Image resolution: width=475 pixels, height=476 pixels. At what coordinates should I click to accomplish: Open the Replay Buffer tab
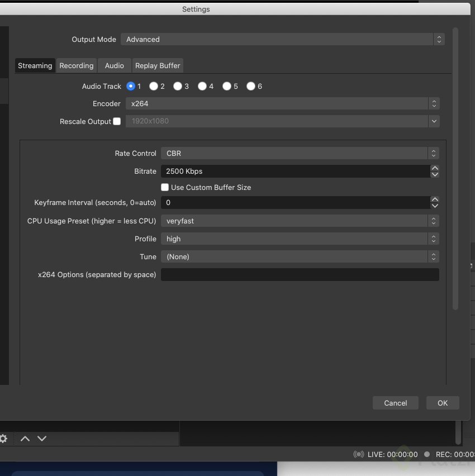[158, 65]
